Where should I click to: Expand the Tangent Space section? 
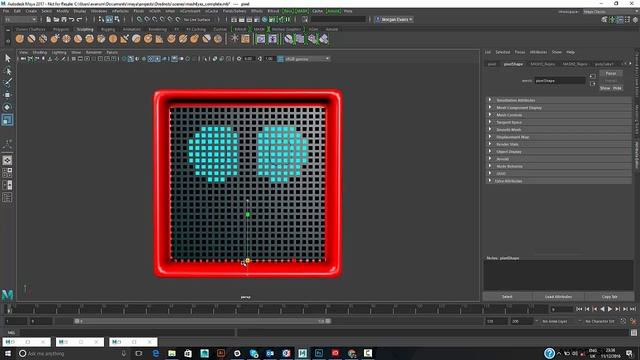(x=559, y=122)
